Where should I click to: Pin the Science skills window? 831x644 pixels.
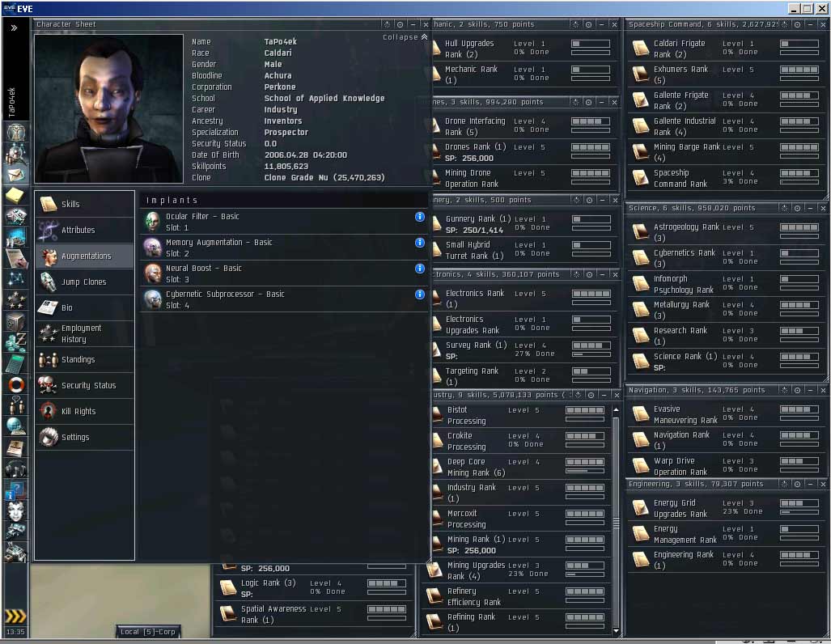797,208
